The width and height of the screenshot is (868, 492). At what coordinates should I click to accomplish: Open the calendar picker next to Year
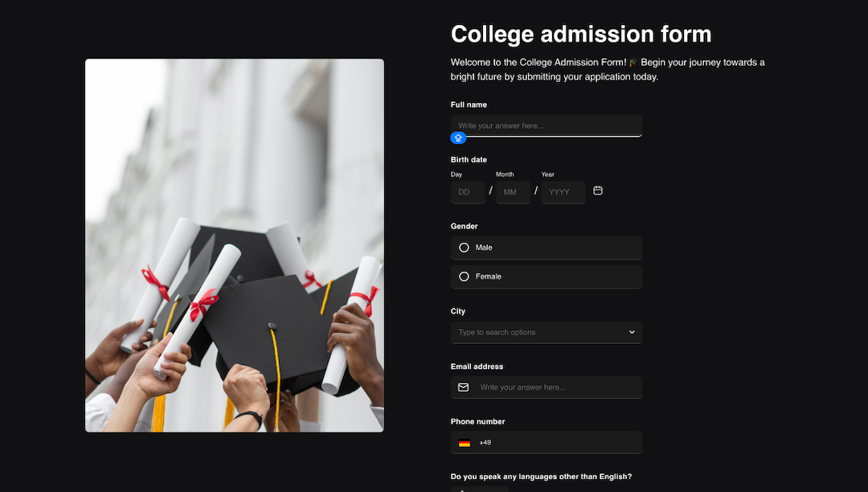(x=598, y=191)
